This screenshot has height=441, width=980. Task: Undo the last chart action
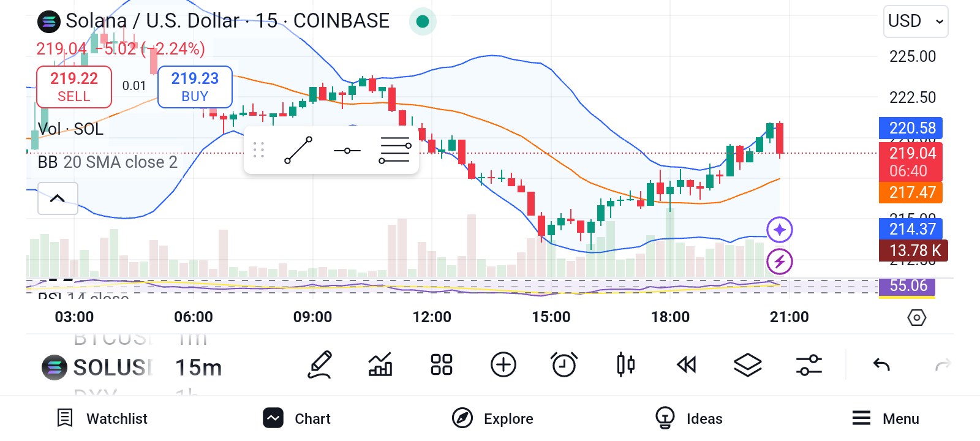(x=881, y=365)
